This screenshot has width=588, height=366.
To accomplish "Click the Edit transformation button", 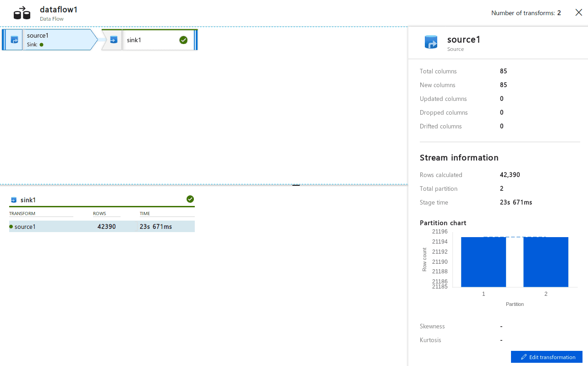I will (547, 357).
